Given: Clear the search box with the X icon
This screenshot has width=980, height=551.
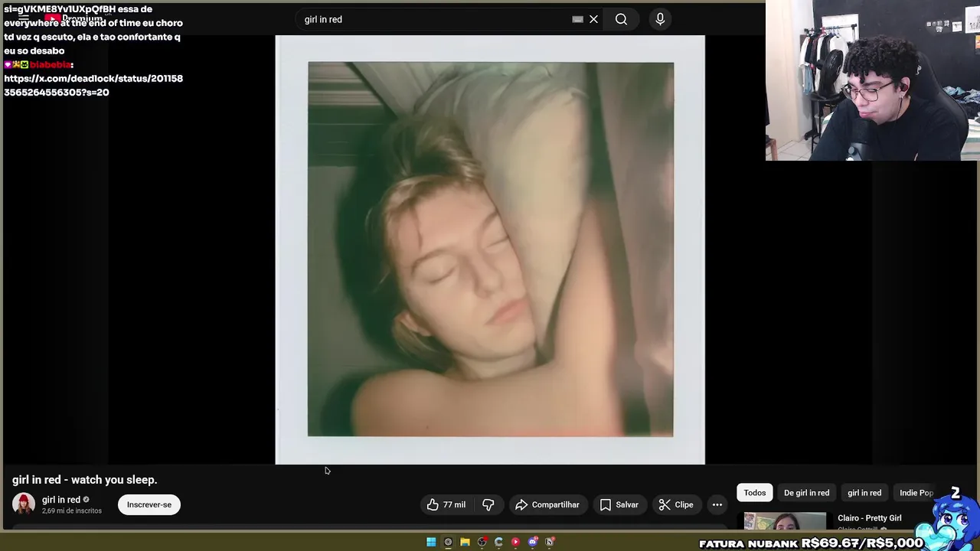Looking at the screenshot, I should coord(593,19).
